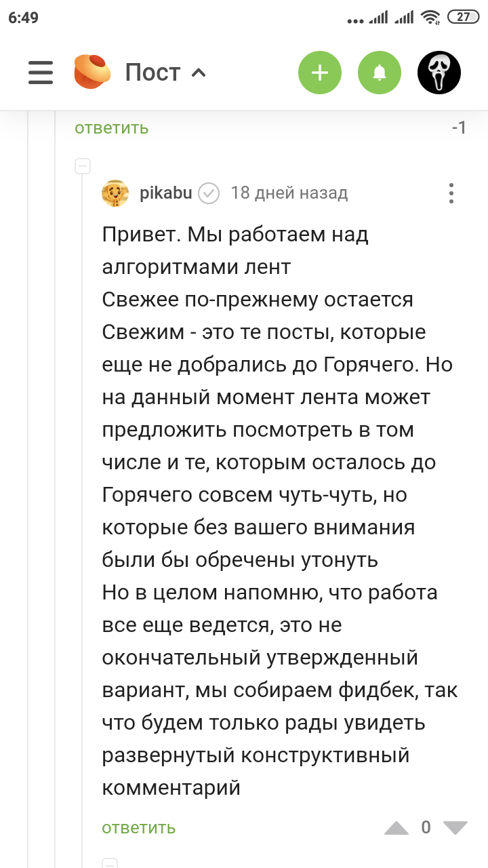Open notifications via the green bell
488x868 pixels.
[x=380, y=72]
